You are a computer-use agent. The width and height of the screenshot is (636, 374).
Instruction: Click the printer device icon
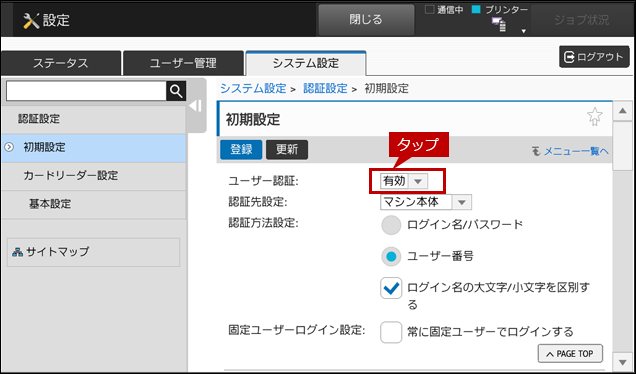[x=499, y=25]
